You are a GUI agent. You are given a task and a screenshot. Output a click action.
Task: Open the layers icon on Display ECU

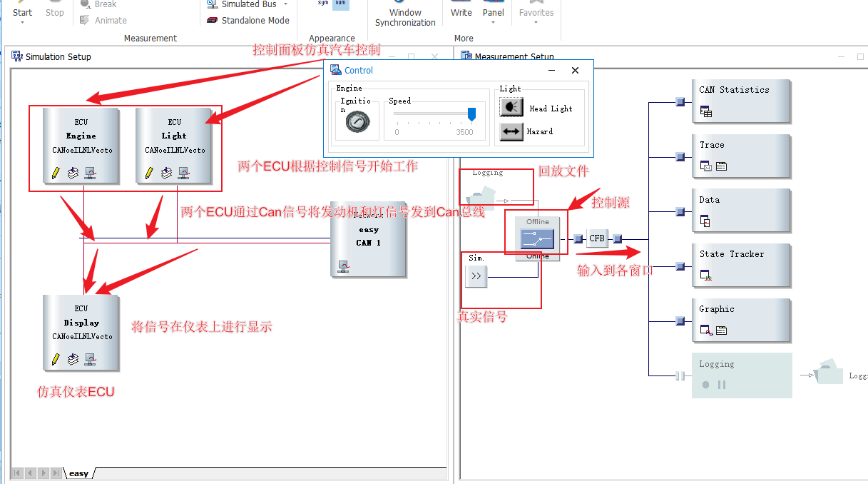click(73, 359)
